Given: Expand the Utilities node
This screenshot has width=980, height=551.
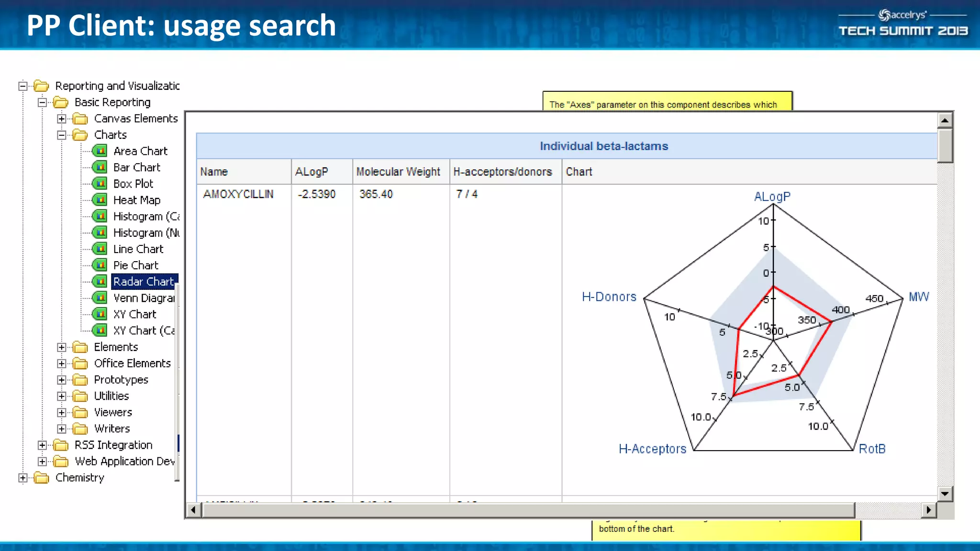Looking at the screenshot, I should coord(62,396).
